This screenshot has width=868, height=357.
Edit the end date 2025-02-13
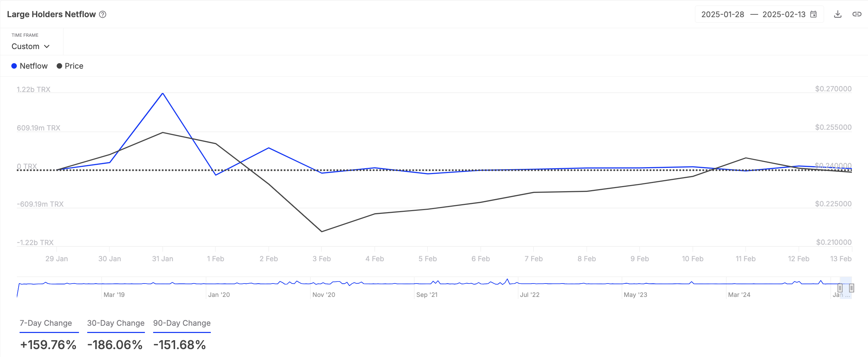[x=784, y=14]
